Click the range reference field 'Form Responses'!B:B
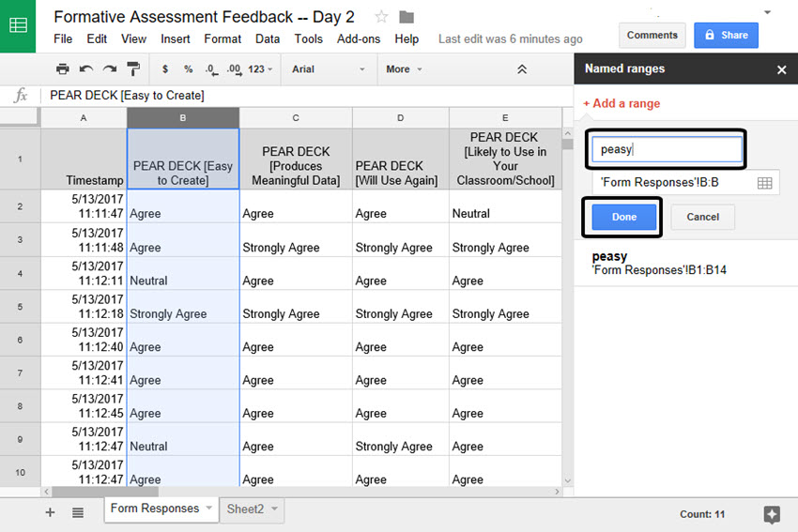Viewport: 798px width, 532px height. pos(685,183)
